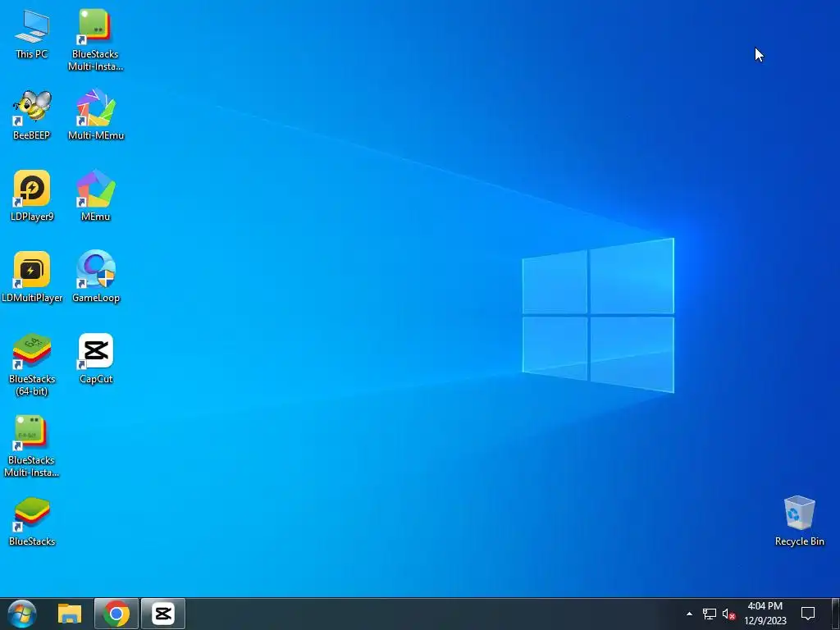Select the BeeBEEP desktop shortcut
Viewport: 840px width, 630px height.
tap(32, 115)
